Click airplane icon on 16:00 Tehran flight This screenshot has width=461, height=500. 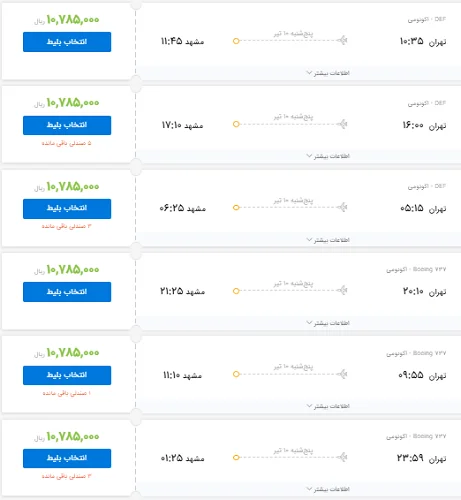pyautogui.click(x=342, y=124)
